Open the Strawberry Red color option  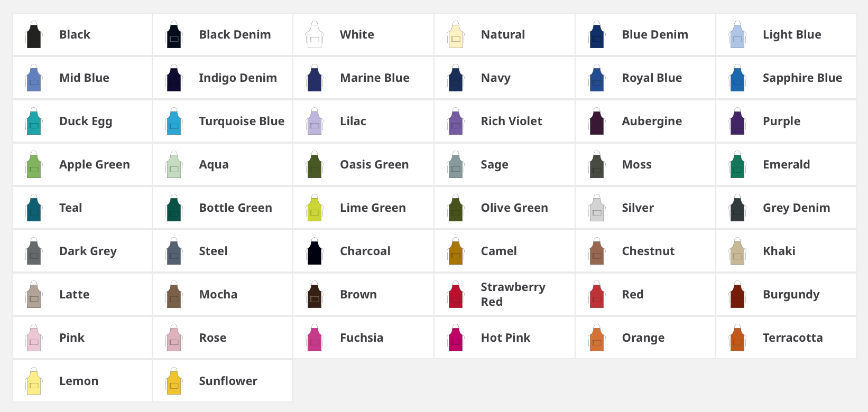(456, 294)
